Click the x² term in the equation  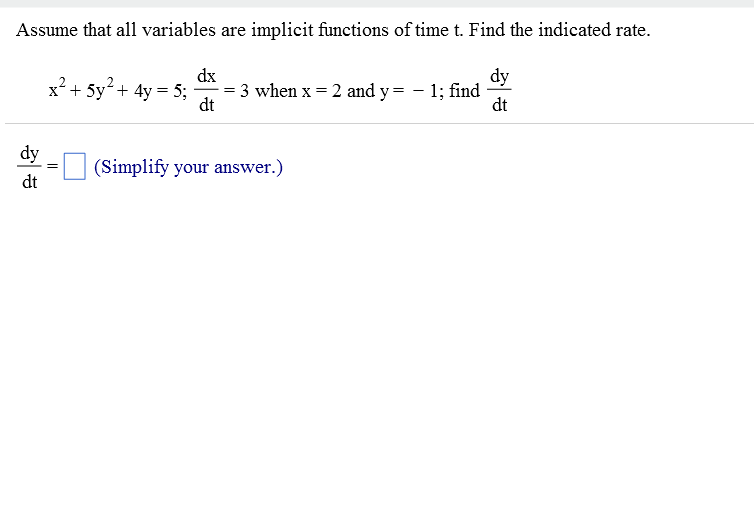tap(57, 88)
